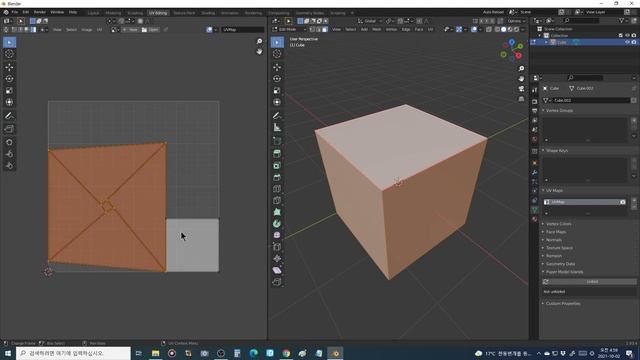
Task: Click the New image button
Action: pos(131,29)
